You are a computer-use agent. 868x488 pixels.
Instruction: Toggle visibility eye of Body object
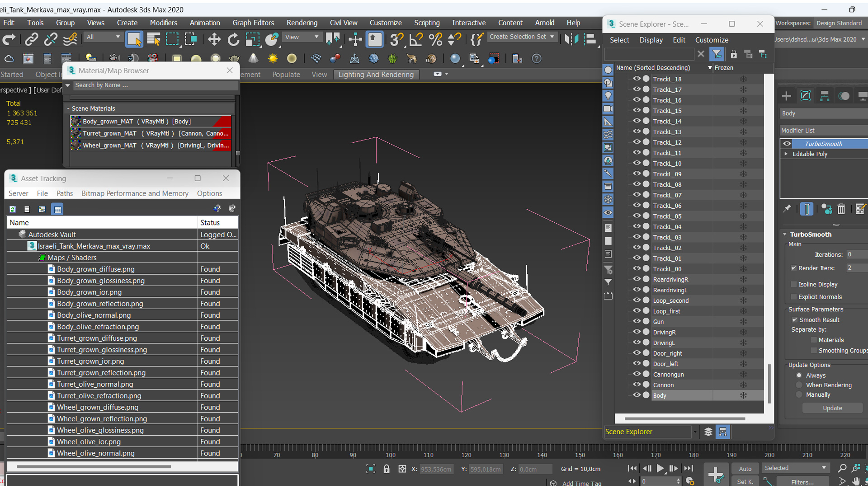(637, 395)
